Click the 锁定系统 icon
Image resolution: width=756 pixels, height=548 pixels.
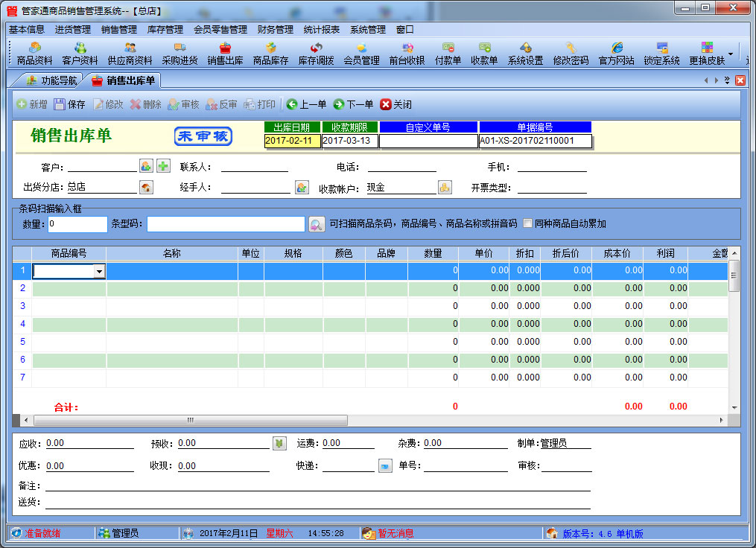[x=661, y=54]
